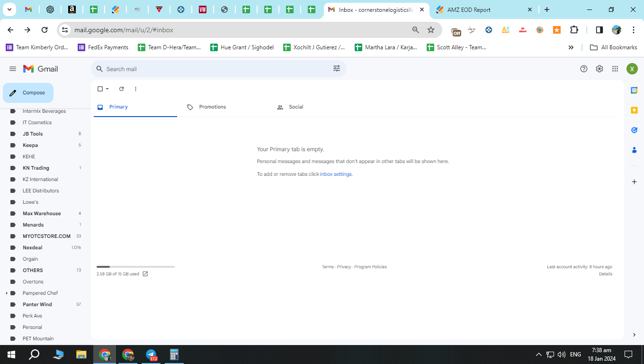Click the Program Policies link
644x364 pixels.
point(370,267)
